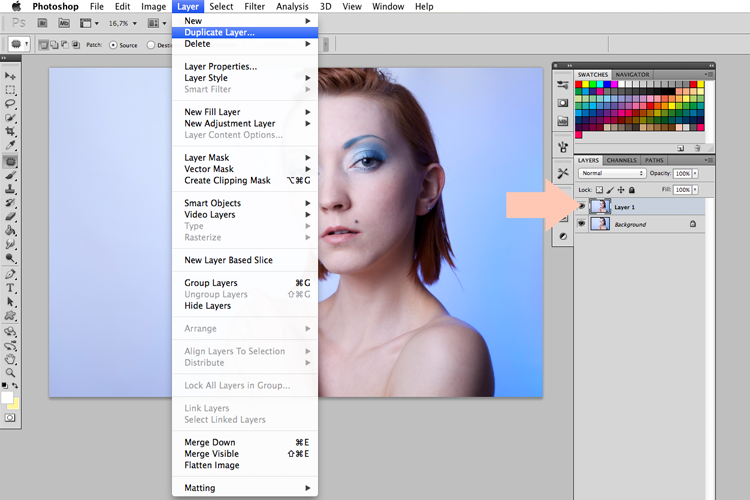
Task: Select the Source patch radio button
Action: tap(113, 45)
